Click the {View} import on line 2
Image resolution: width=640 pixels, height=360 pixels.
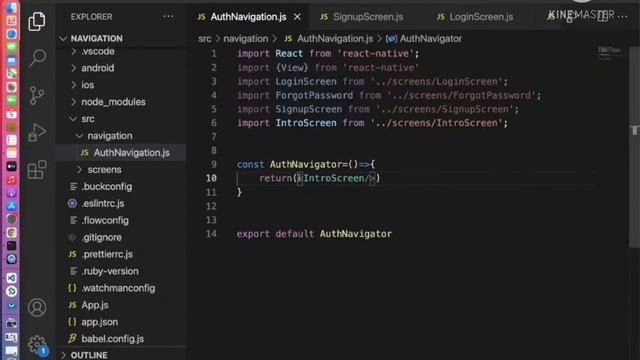pyautogui.click(x=328, y=68)
